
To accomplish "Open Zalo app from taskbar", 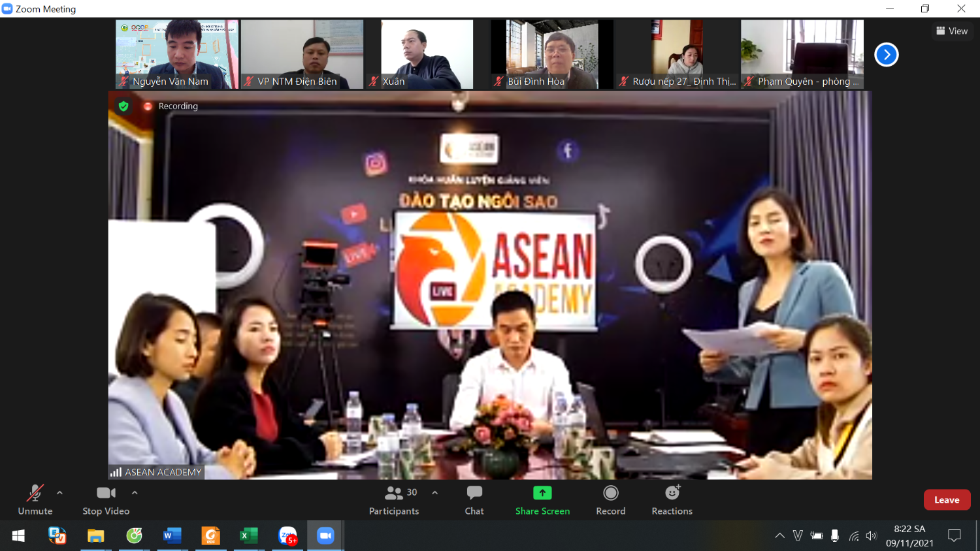I will [287, 536].
